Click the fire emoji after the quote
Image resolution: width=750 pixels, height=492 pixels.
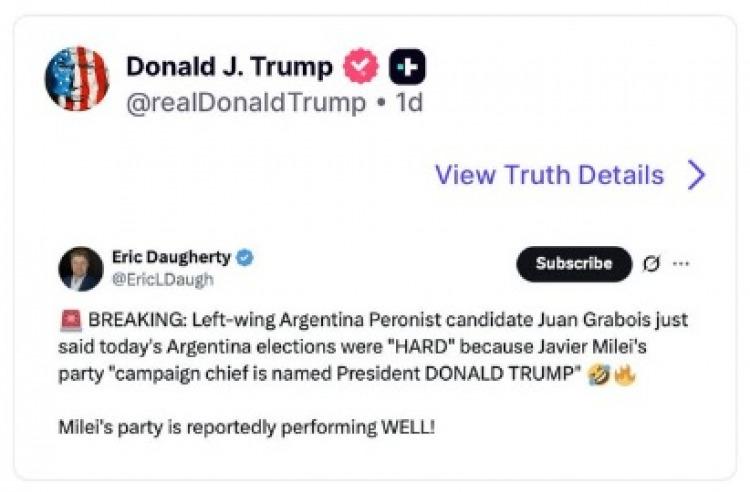pyautogui.click(x=625, y=372)
